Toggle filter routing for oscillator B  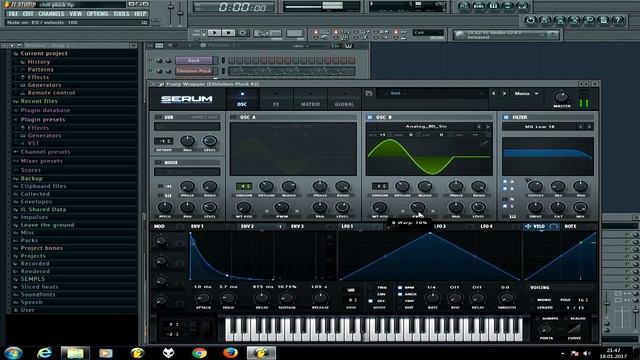pyautogui.click(x=505, y=189)
